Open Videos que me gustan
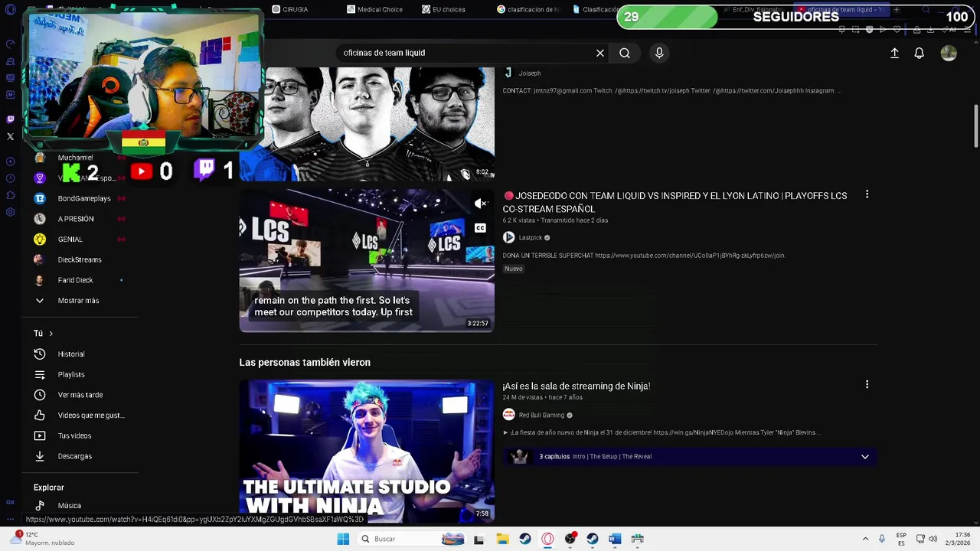The width and height of the screenshot is (980, 551). (91, 415)
